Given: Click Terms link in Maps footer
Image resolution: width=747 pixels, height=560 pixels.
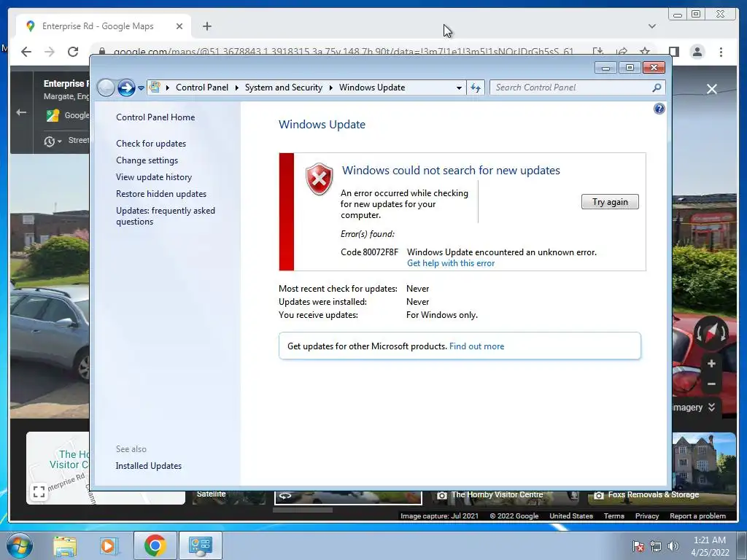Looking at the screenshot, I should 614,516.
